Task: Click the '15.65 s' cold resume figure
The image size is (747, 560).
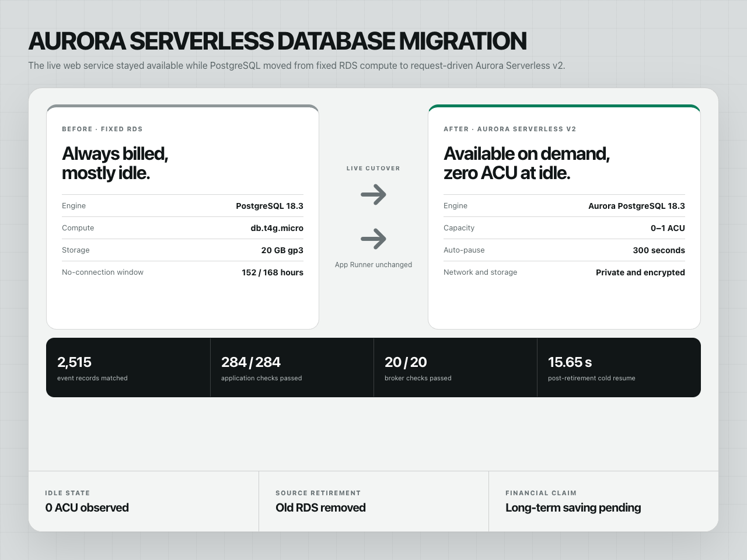Action: pos(570,362)
